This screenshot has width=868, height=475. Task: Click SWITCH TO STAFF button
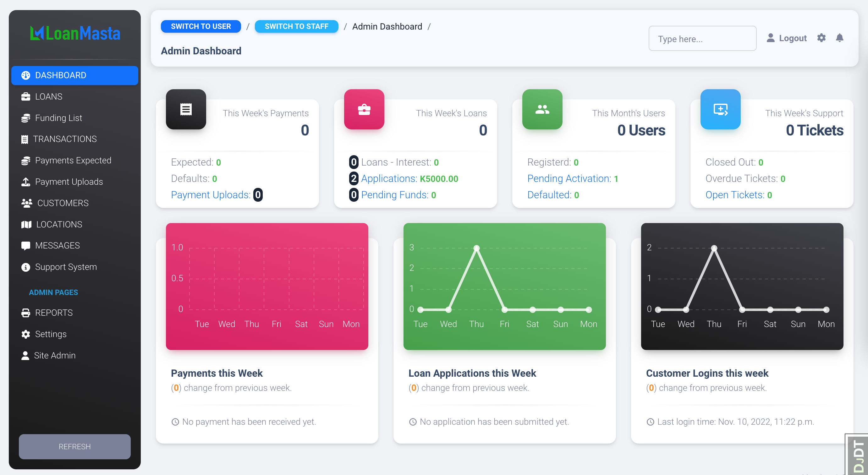297,26
